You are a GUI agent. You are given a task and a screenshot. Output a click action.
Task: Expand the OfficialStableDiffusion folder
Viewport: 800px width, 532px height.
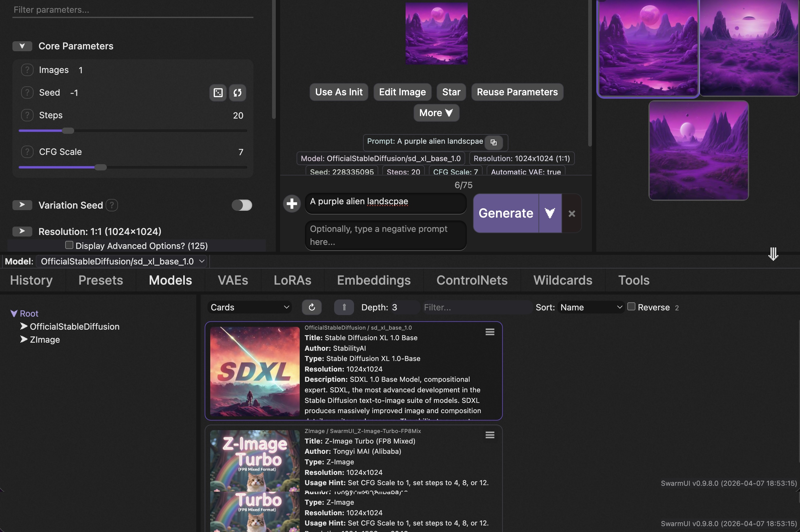pyautogui.click(x=24, y=327)
